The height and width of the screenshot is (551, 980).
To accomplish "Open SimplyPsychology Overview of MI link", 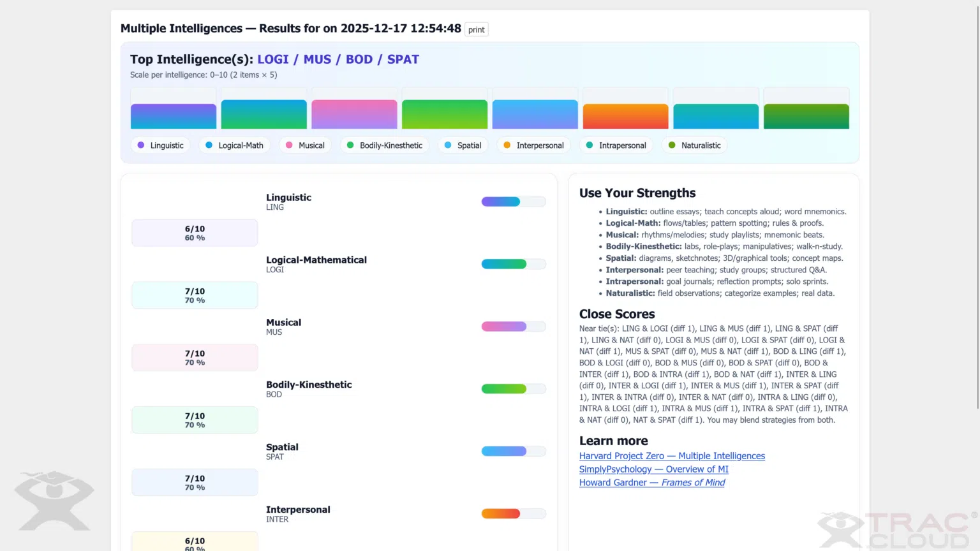I will click(x=653, y=469).
